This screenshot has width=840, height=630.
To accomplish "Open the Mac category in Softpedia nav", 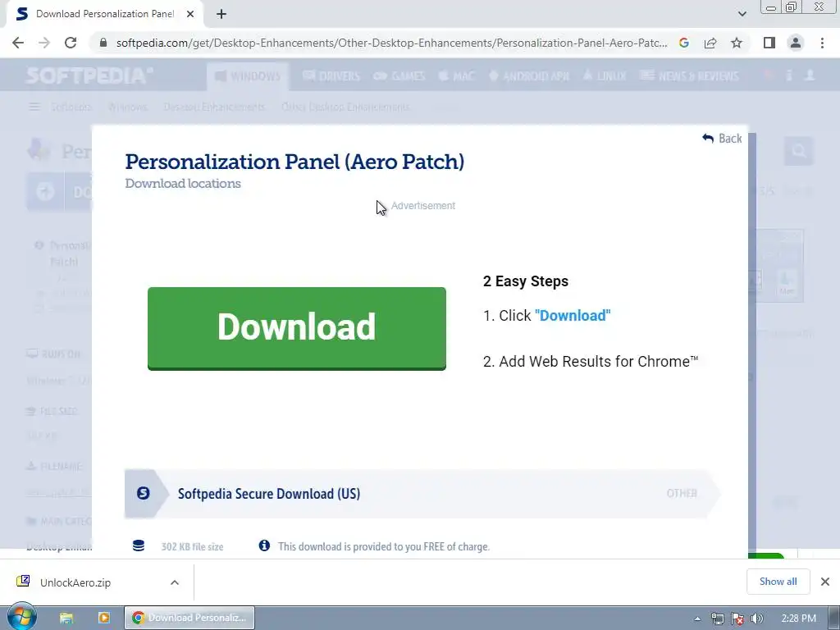I will click(456, 76).
